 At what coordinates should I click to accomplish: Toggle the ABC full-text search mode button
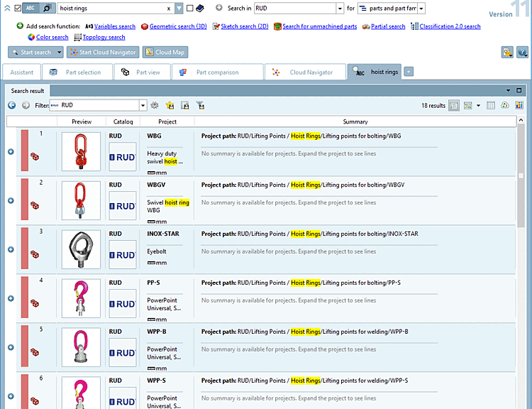tap(31, 8)
